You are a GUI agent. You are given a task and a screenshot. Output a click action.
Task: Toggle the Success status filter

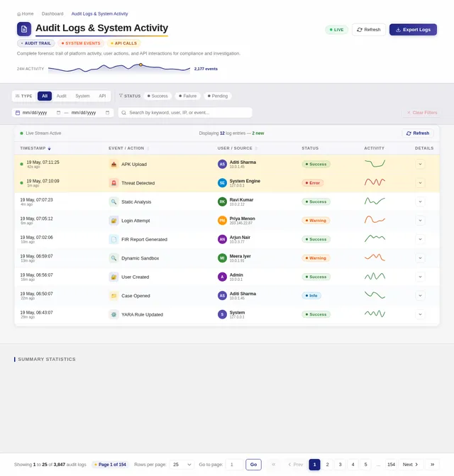[157, 96]
